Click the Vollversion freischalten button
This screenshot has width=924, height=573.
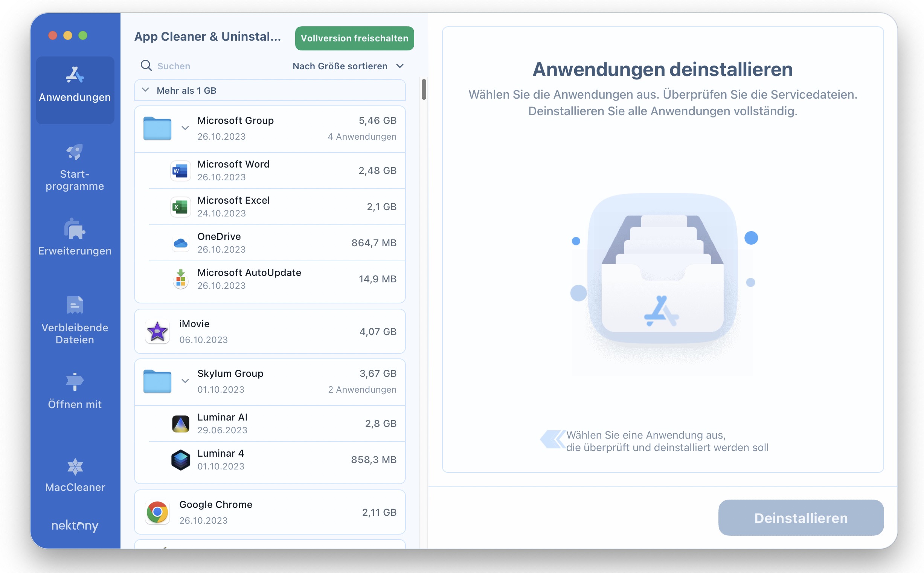tap(354, 38)
